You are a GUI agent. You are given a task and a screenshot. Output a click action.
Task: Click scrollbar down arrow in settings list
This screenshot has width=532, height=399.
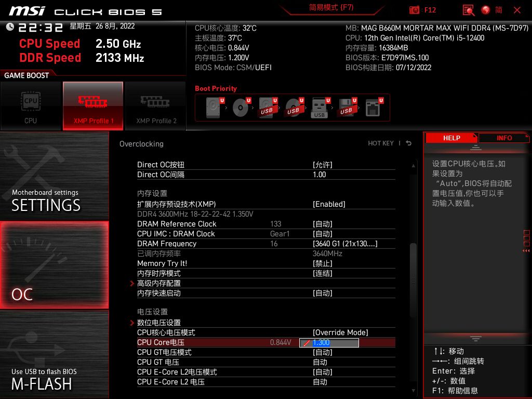(413, 391)
